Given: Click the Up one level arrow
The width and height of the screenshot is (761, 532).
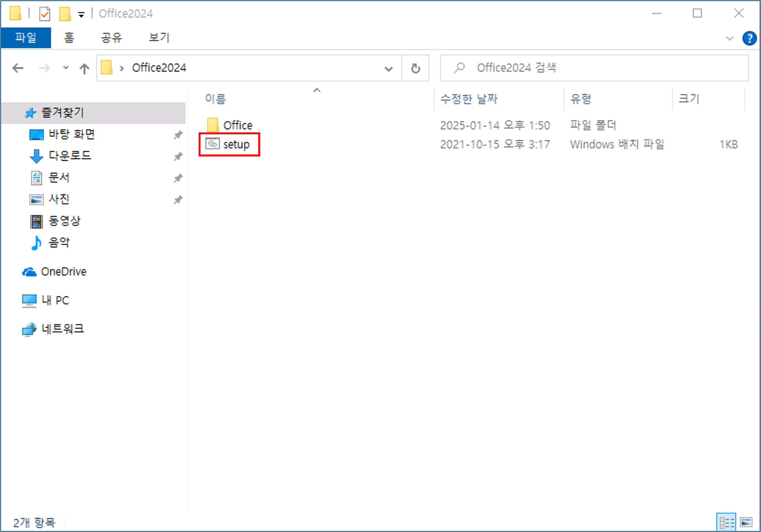Looking at the screenshot, I should click(x=84, y=69).
